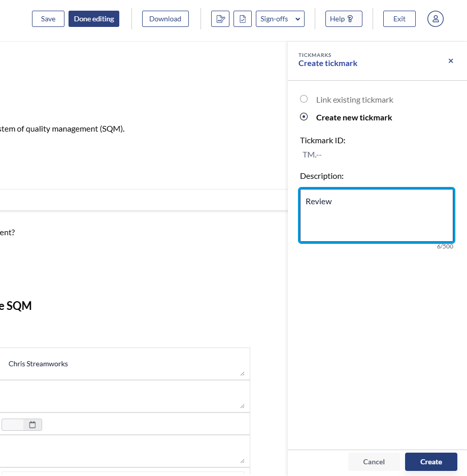Viewport: 467px width, 476px height.
Task: Select the Link existing tickmark option
Action: (x=304, y=99)
